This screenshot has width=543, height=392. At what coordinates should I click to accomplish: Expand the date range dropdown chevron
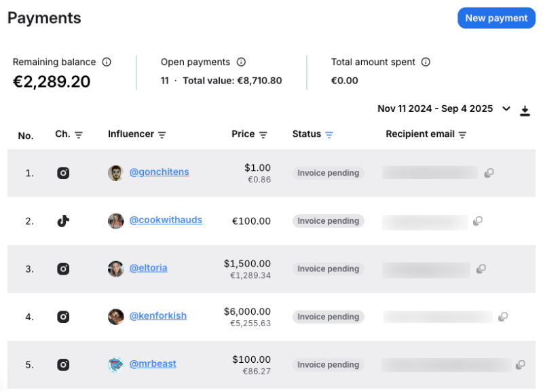click(x=506, y=109)
